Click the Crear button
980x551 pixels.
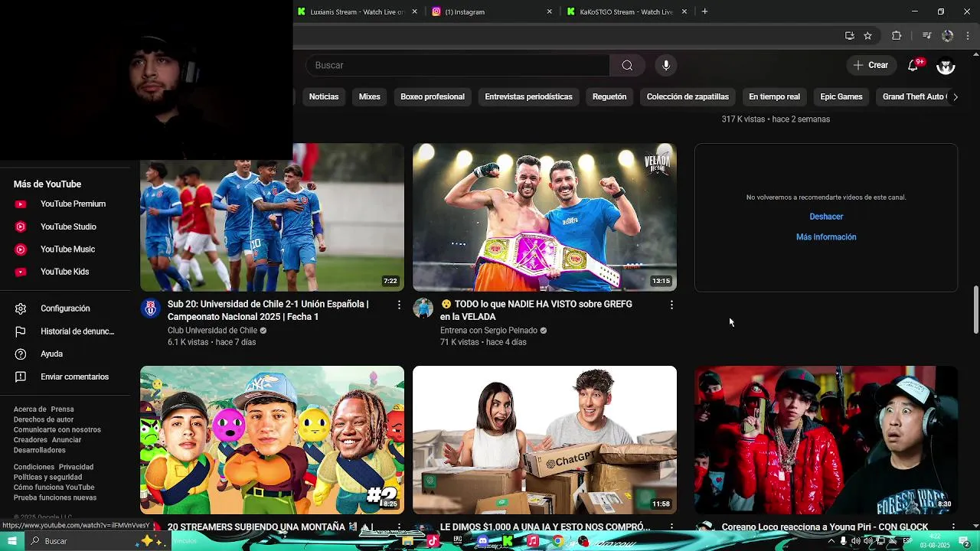click(x=871, y=65)
